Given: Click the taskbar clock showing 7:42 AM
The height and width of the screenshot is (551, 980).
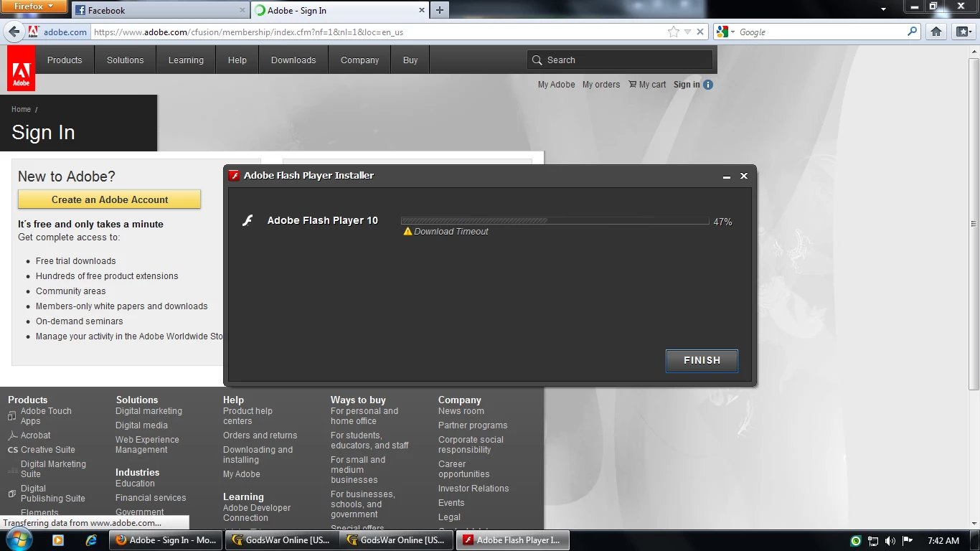Looking at the screenshot, I should click(x=943, y=541).
